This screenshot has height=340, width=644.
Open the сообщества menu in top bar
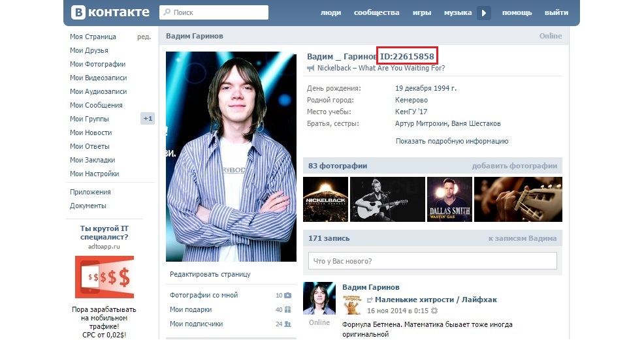click(376, 13)
